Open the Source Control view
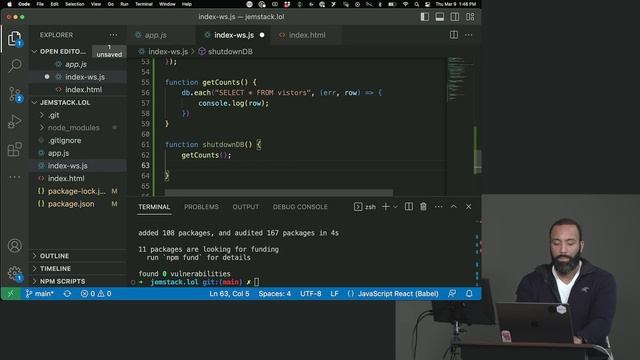The height and width of the screenshot is (360, 640). [x=15, y=94]
